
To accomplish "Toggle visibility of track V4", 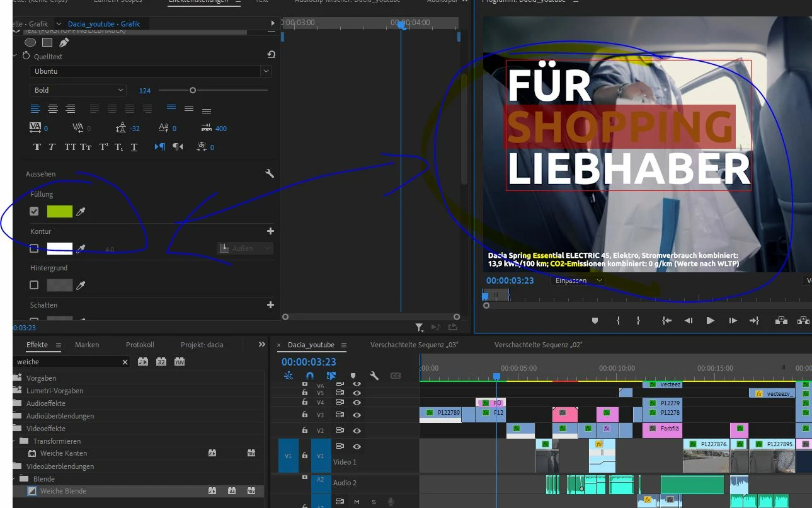I will point(357,402).
